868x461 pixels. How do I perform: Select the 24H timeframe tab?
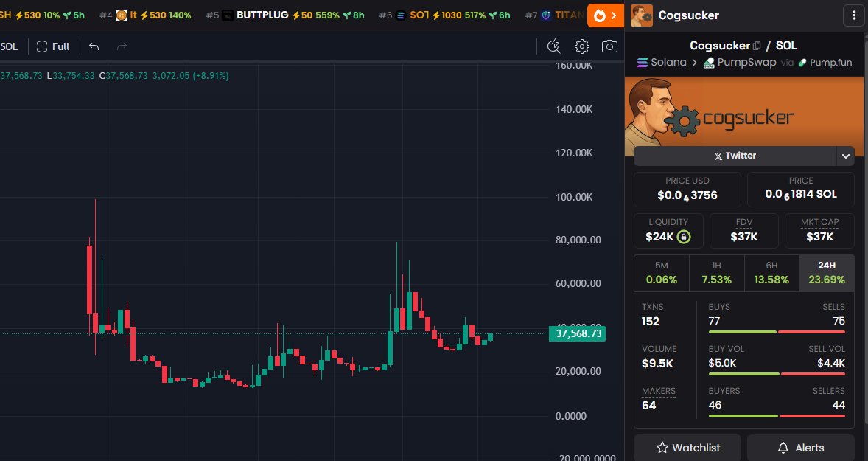click(827, 273)
